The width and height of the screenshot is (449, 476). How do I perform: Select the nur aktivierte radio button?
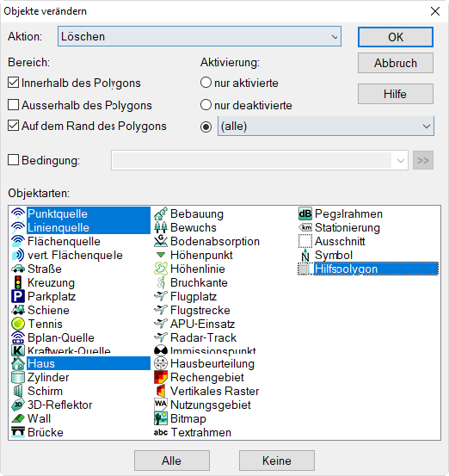[x=206, y=83]
